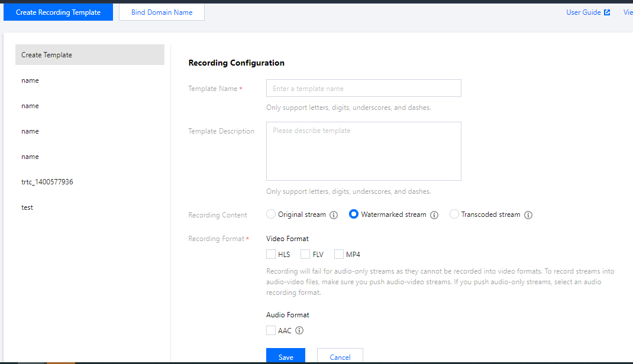Click the Cancel button

tap(340, 357)
